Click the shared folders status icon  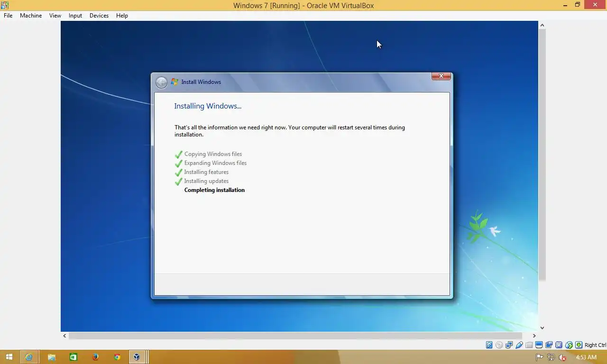pyautogui.click(x=529, y=345)
